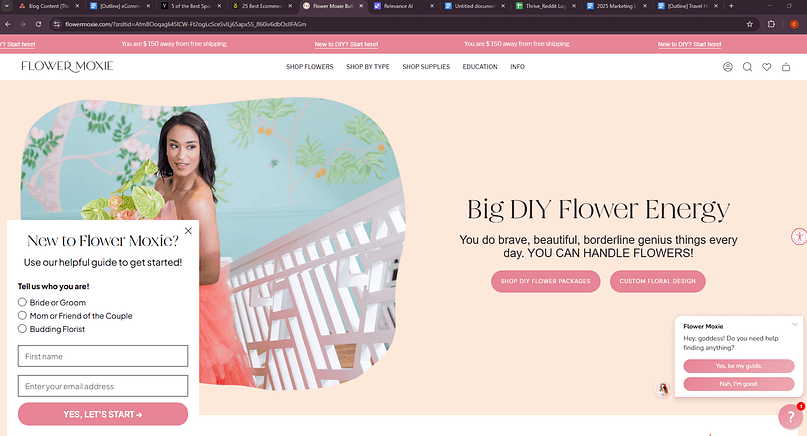Select the Bride or Groom option

22,302
